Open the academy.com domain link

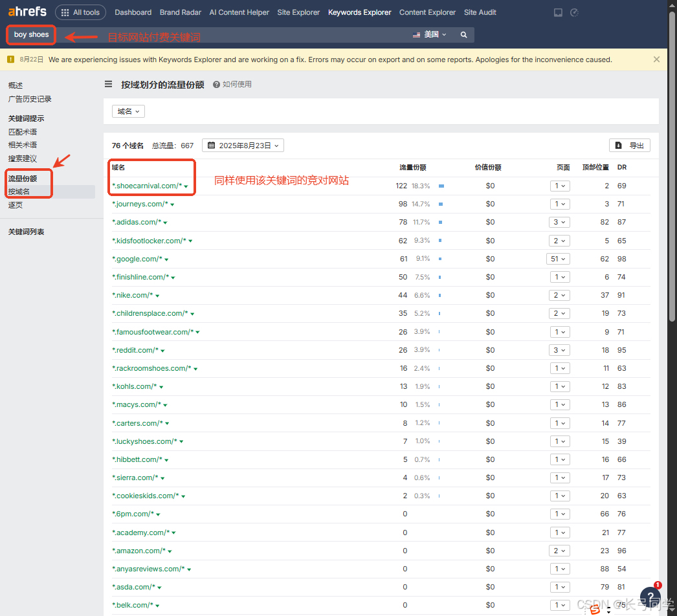[x=140, y=533]
